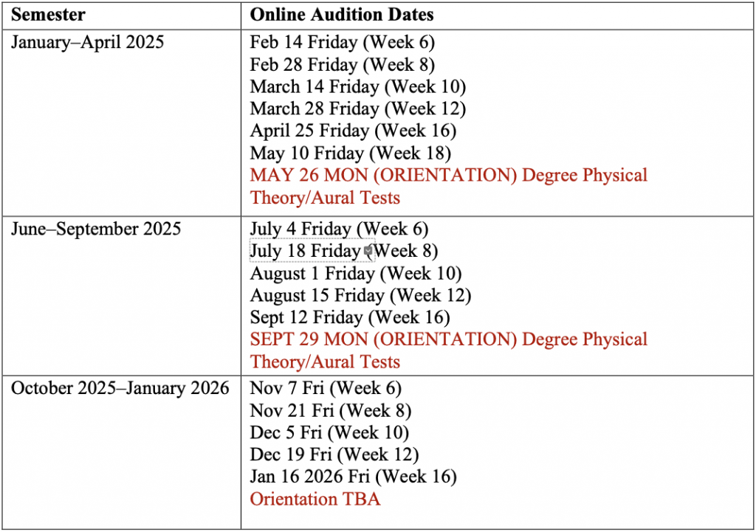Click the Nov 7 Fri (Week 6) line

coord(326,388)
